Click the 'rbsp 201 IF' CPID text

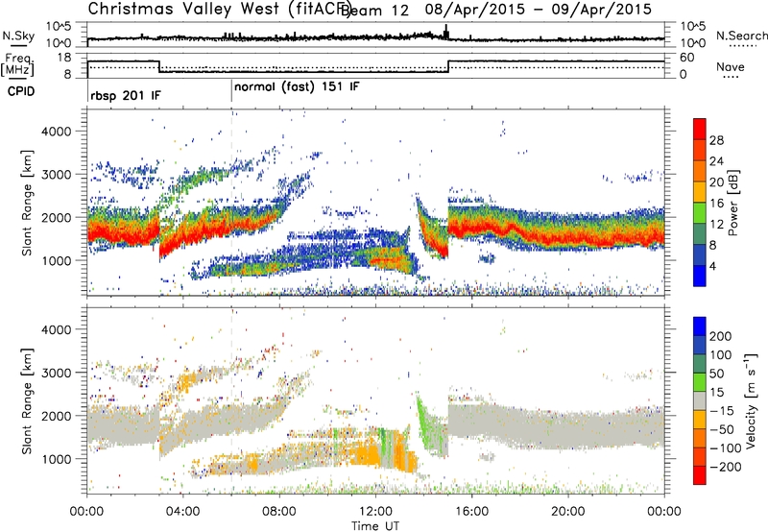coord(126,95)
